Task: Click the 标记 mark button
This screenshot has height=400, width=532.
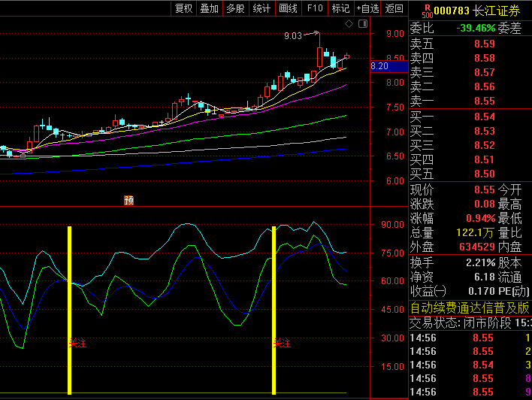Action: (x=340, y=8)
